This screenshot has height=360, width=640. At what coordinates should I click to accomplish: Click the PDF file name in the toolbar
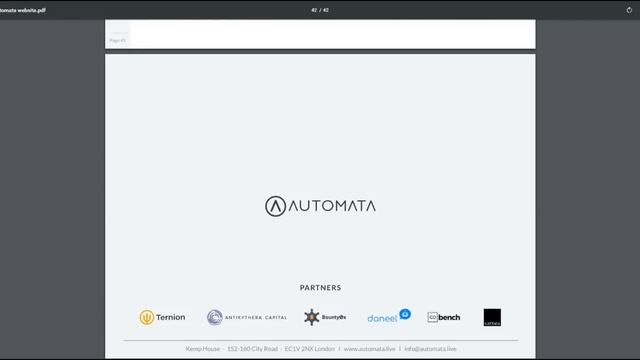point(23,10)
